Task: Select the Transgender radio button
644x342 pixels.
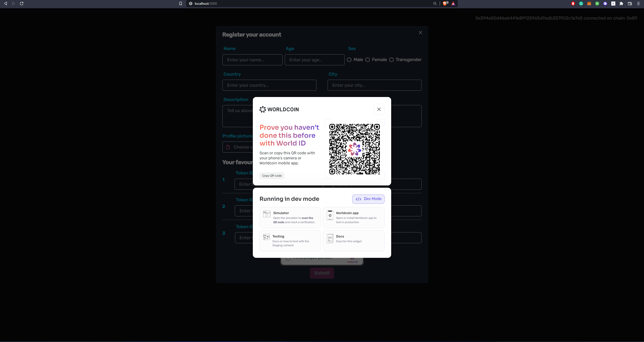Action: pos(391,60)
